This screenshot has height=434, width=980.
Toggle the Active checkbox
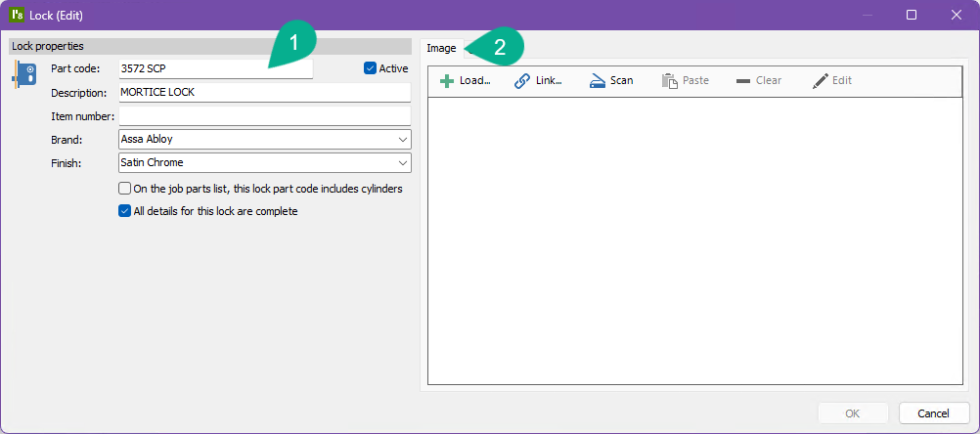coord(370,68)
